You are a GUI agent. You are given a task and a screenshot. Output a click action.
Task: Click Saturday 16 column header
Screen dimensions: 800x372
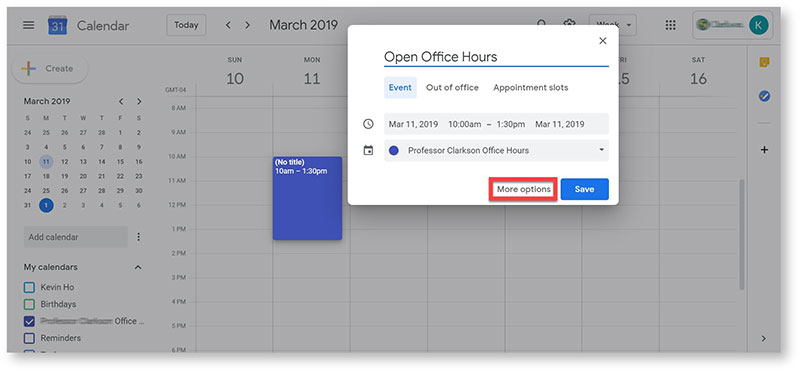[698, 71]
